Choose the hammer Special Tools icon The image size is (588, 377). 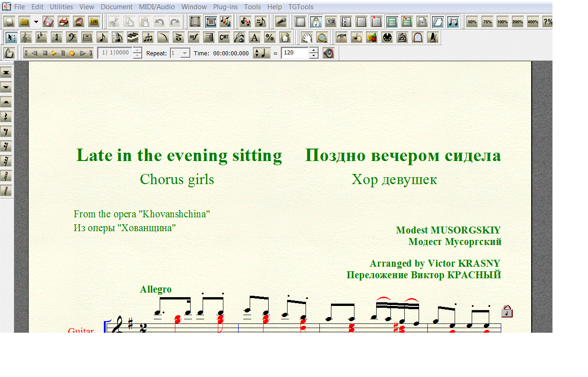(x=341, y=37)
